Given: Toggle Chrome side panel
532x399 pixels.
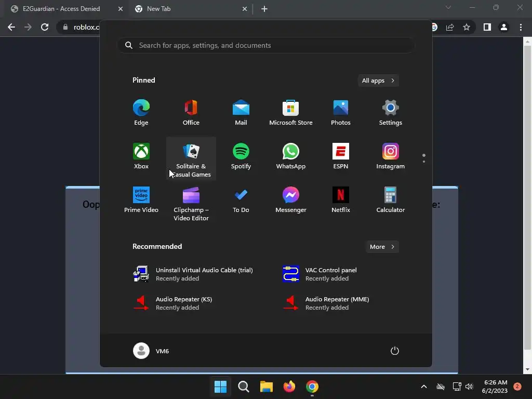Looking at the screenshot, I should click(487, 27).
